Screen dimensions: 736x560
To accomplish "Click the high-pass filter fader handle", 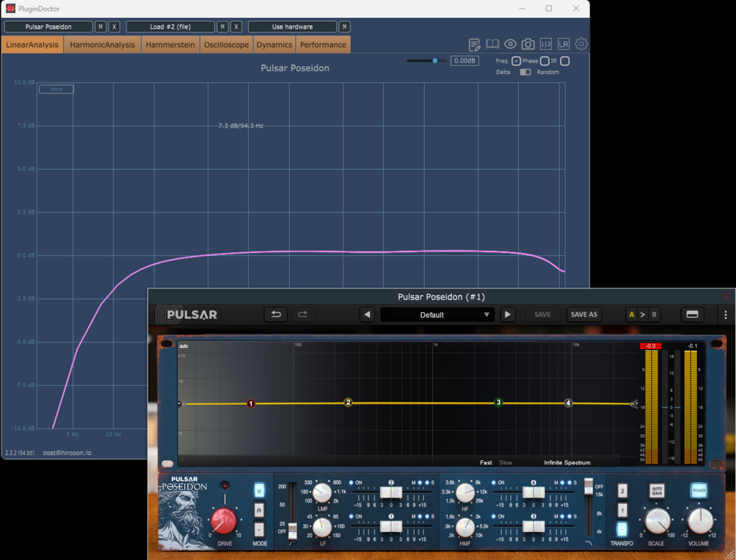I will [293, 530].
